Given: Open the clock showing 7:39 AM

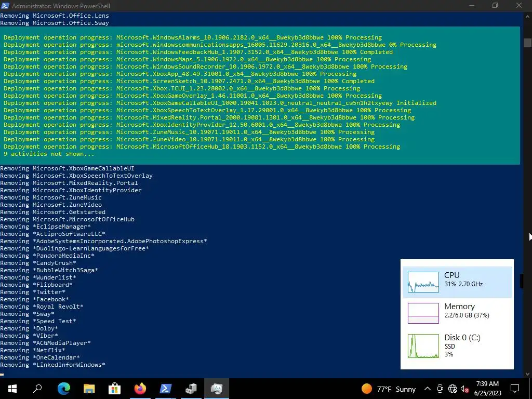Looking at the screenshot, I should tap(487, 389).
